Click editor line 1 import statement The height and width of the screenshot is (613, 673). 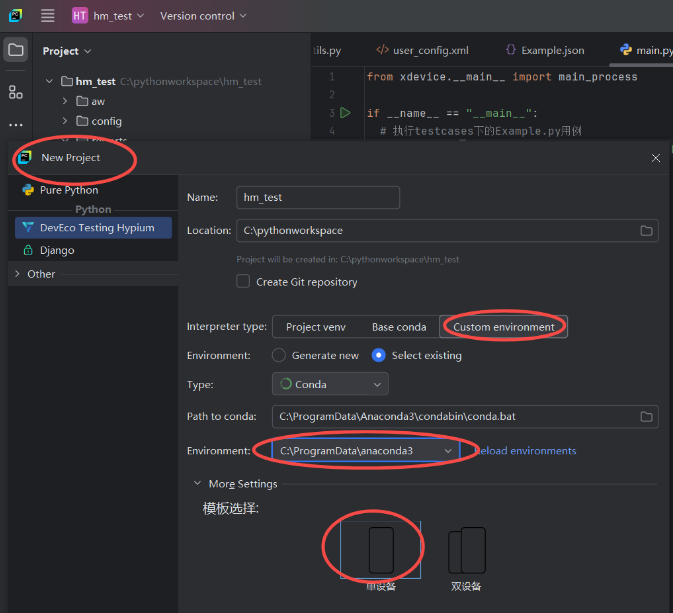(502, 77)
